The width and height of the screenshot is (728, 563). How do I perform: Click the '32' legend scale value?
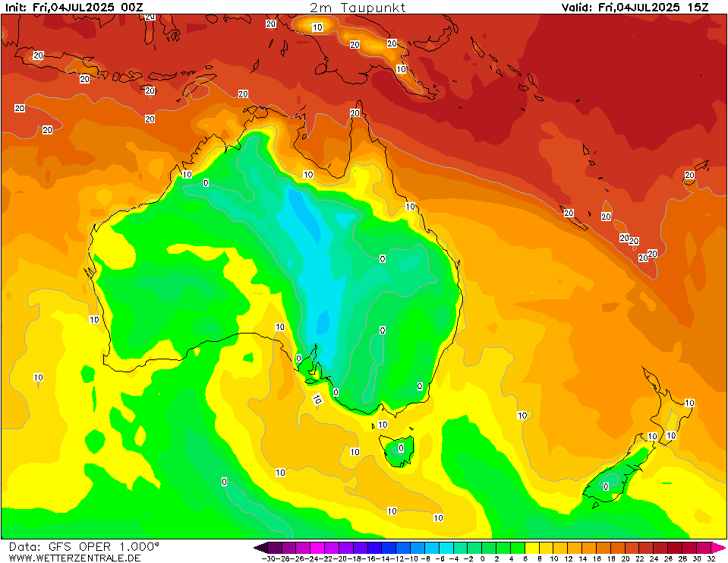[711, 558]
